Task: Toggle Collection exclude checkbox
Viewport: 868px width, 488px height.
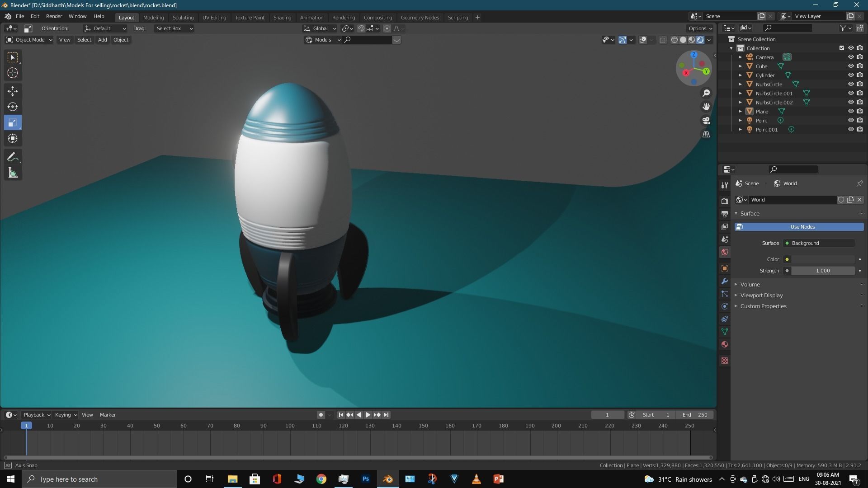Action: point(841,48)
